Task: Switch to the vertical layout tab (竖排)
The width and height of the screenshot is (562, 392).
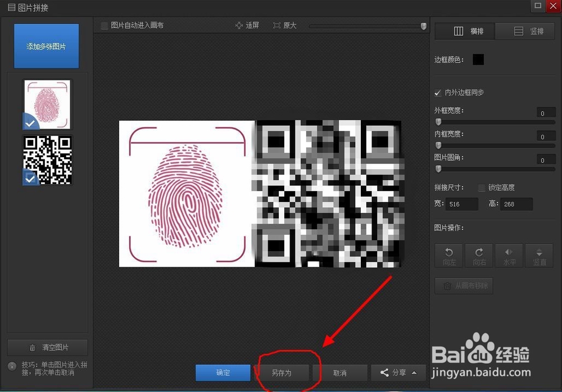Action: coord(525,31)
